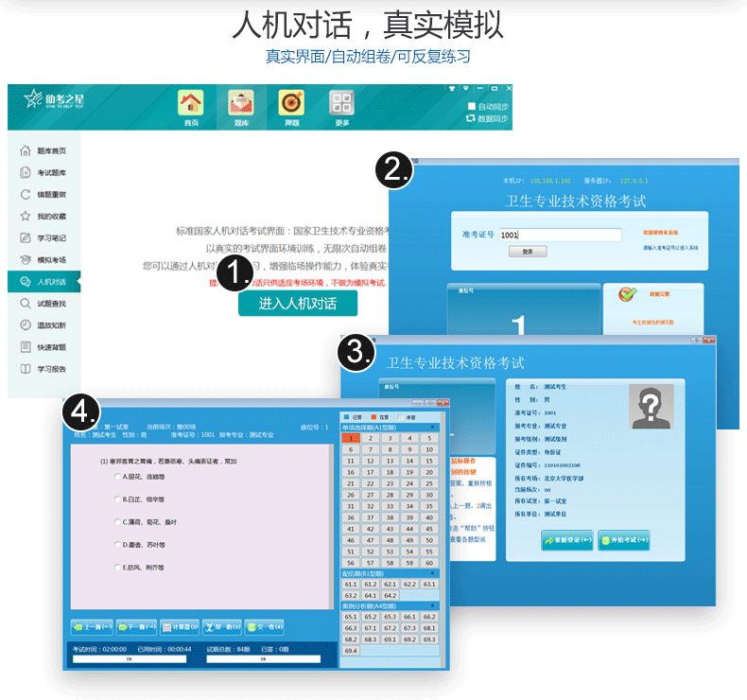Click the 准考证号 input field

point(560,235)
